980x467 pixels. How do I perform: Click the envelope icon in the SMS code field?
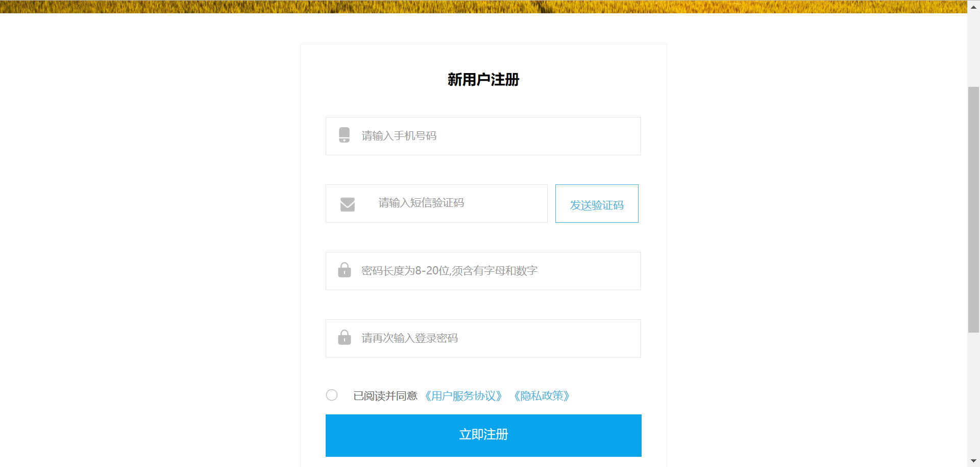[x=348, y=204]
